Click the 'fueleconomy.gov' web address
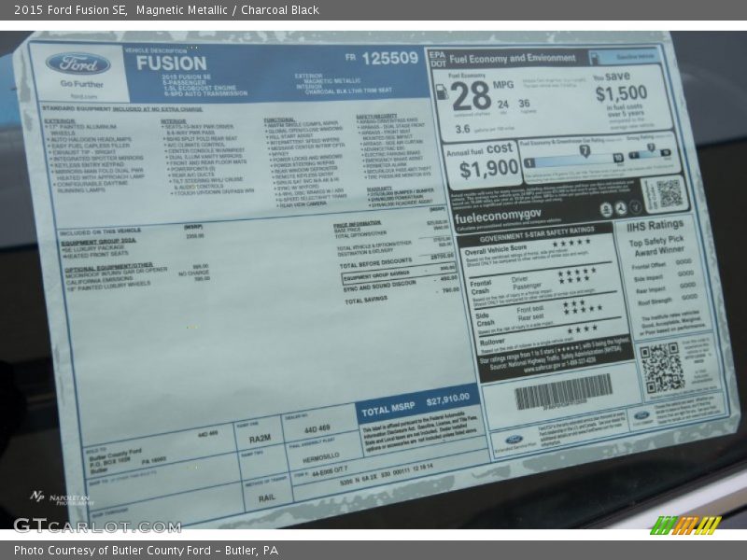 tap(498, 217)
